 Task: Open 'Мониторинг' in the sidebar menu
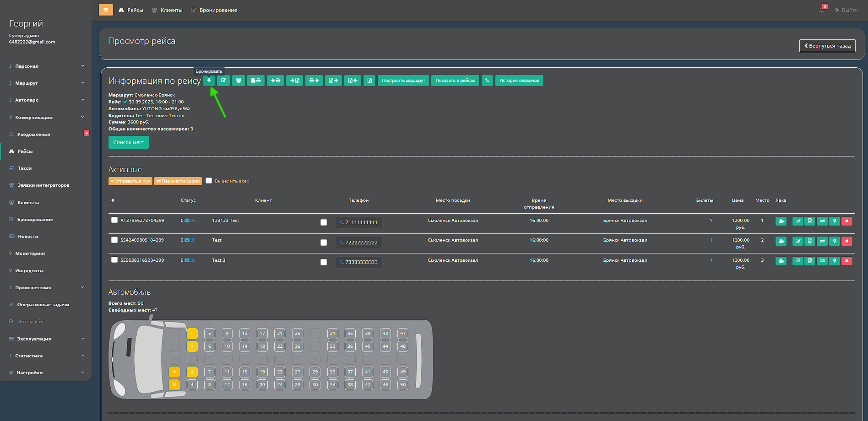(31, 253)
